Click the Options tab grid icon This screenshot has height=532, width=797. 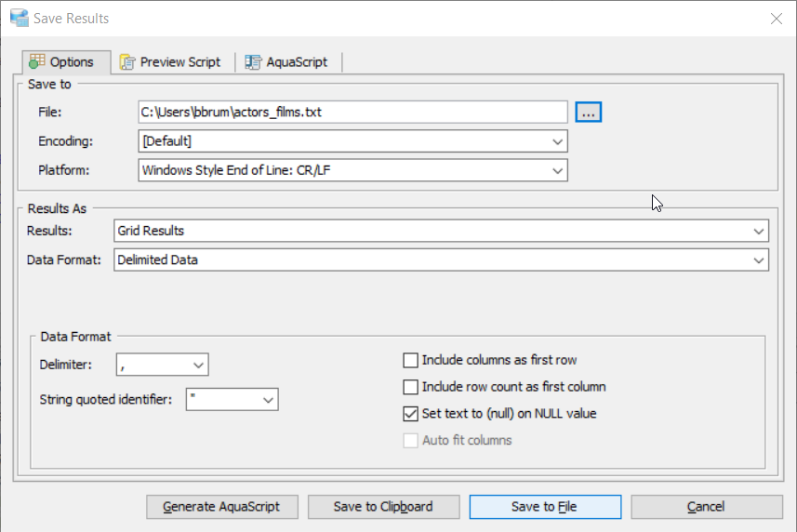37,62
